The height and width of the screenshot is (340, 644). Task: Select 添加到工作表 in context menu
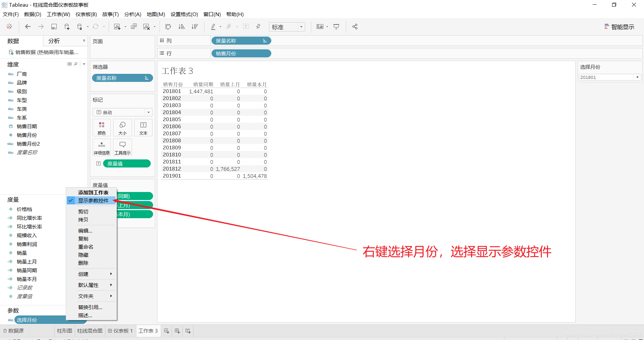coord(93,192)
